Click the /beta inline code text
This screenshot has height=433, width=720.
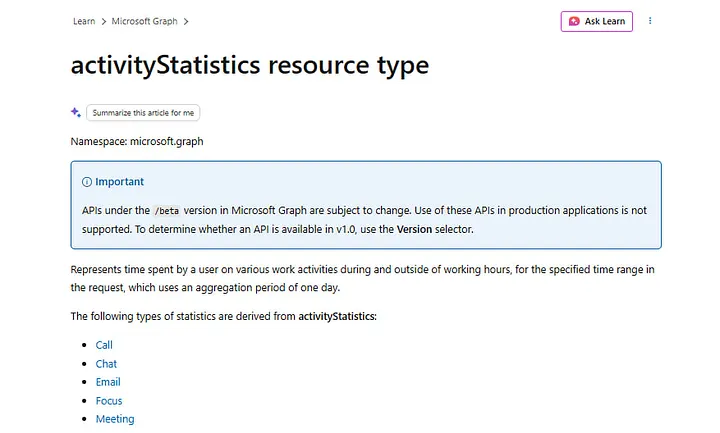click(x=167, y=211)
